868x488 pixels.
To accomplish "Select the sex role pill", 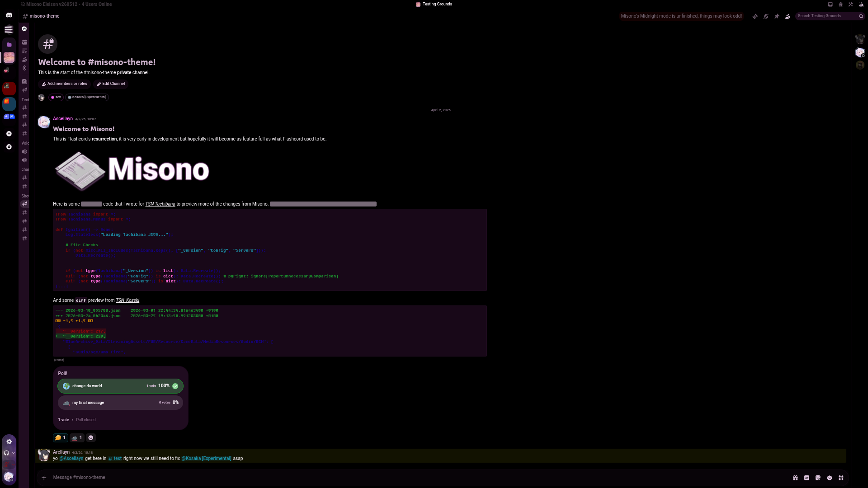I will 56,97.
